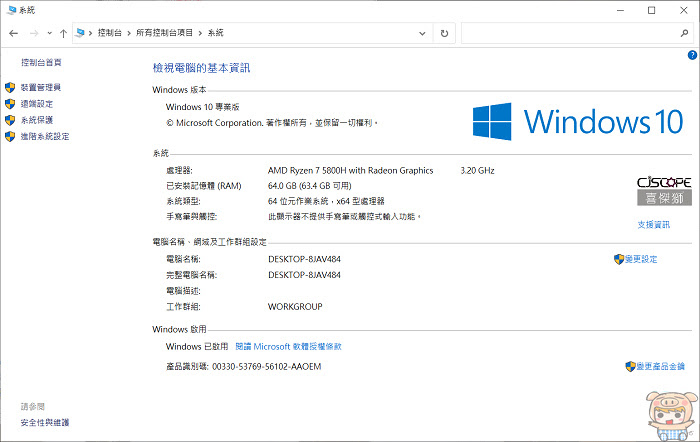
Task: Select the full computer name beside 完整電腦名稱
Action: point(304,275)
